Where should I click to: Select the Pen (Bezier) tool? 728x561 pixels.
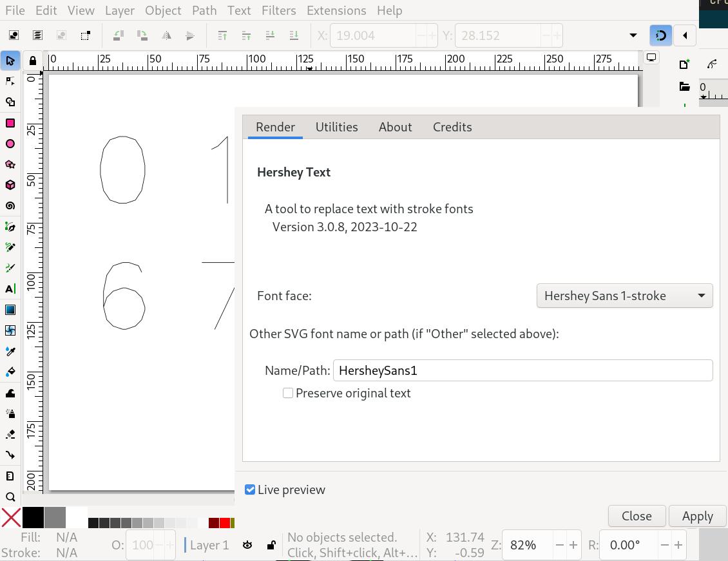pyautogui.click(x=10, y=227)
